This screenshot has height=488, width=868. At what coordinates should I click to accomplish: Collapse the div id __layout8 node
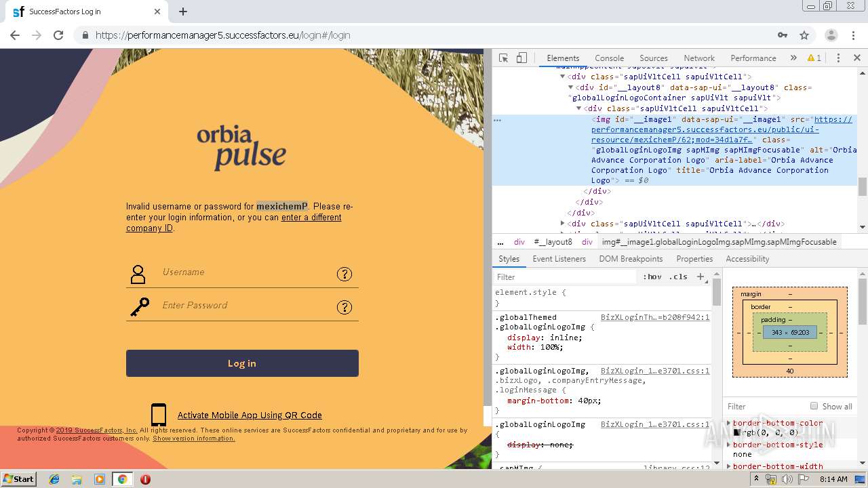(570, 87)
